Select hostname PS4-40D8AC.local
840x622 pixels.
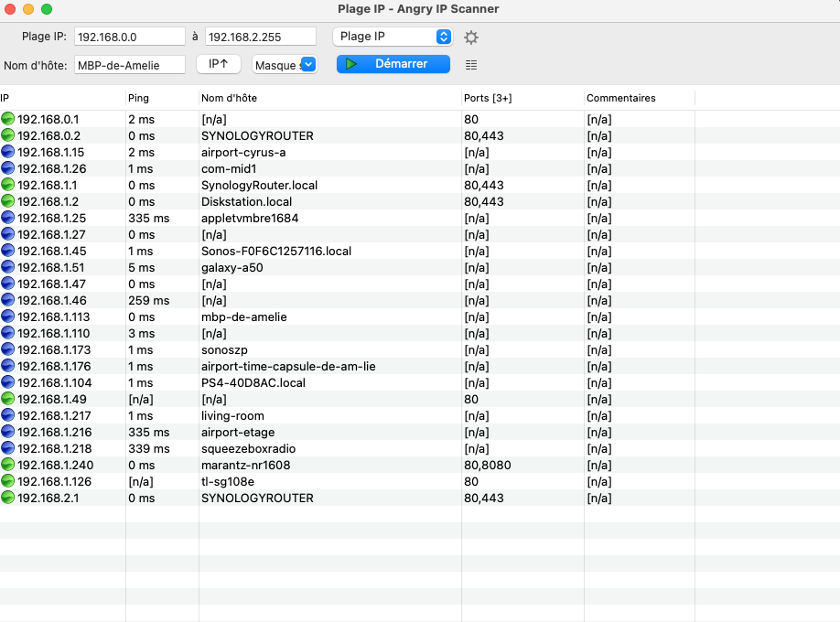click(253, 382)
